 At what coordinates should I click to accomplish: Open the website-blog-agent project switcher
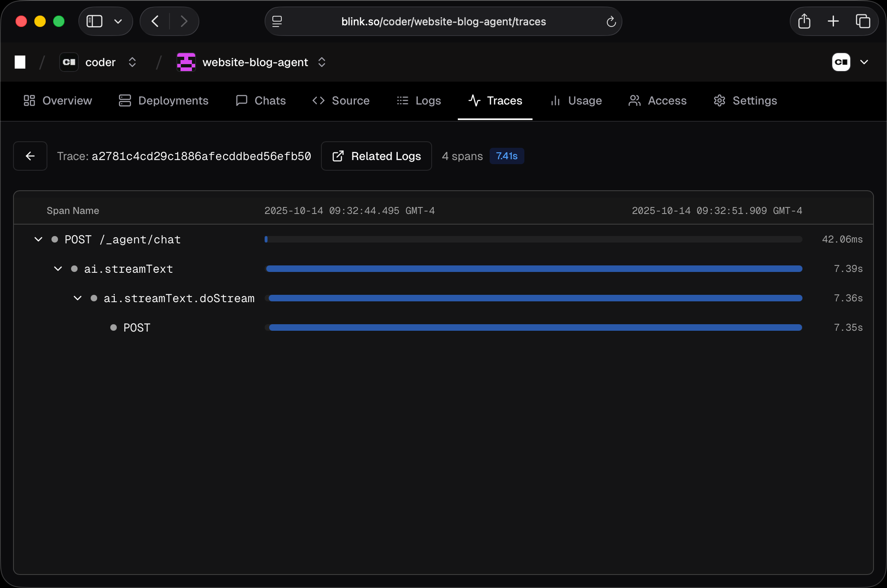pos(321,62)
